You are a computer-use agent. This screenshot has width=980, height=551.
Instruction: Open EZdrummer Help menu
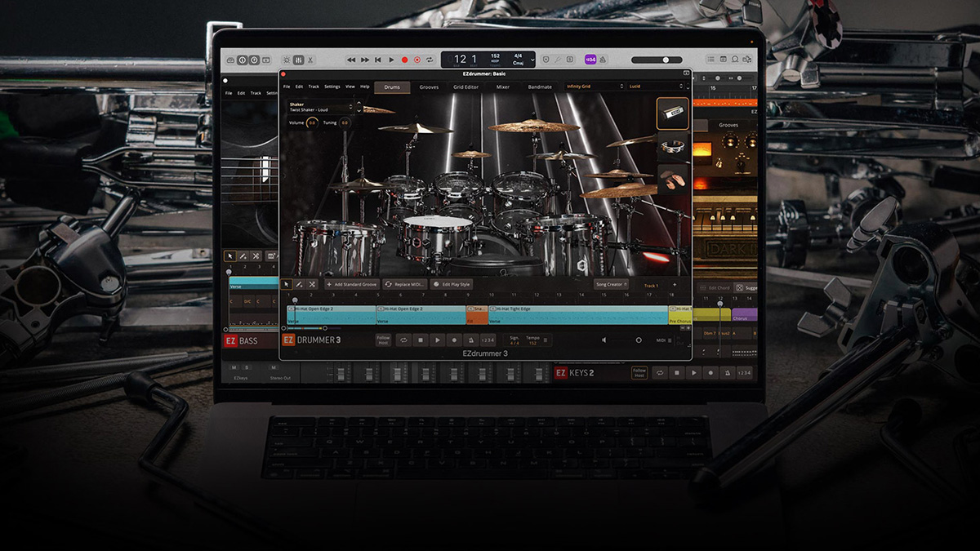point(365,87)
